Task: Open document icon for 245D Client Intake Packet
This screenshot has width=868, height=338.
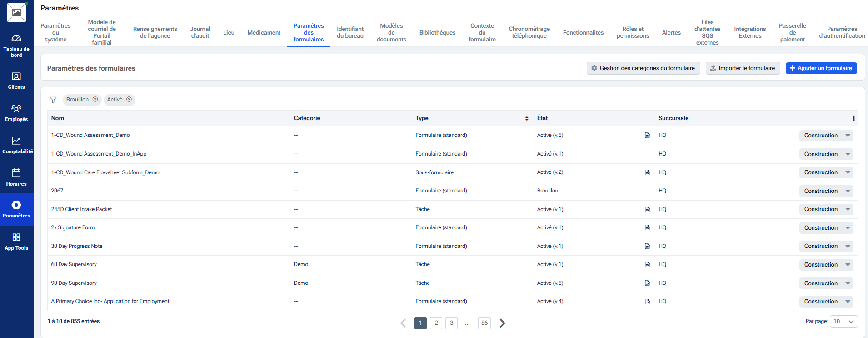Action: (647, 209)
